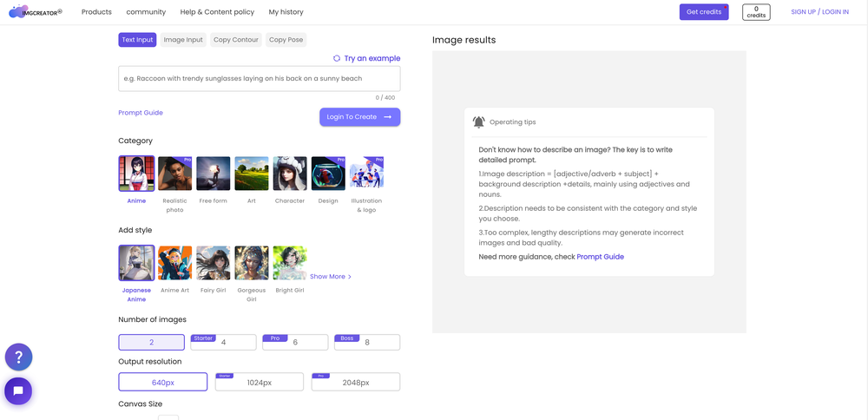Set number of images to 2
Screen dimensions: 868x420
152,342
